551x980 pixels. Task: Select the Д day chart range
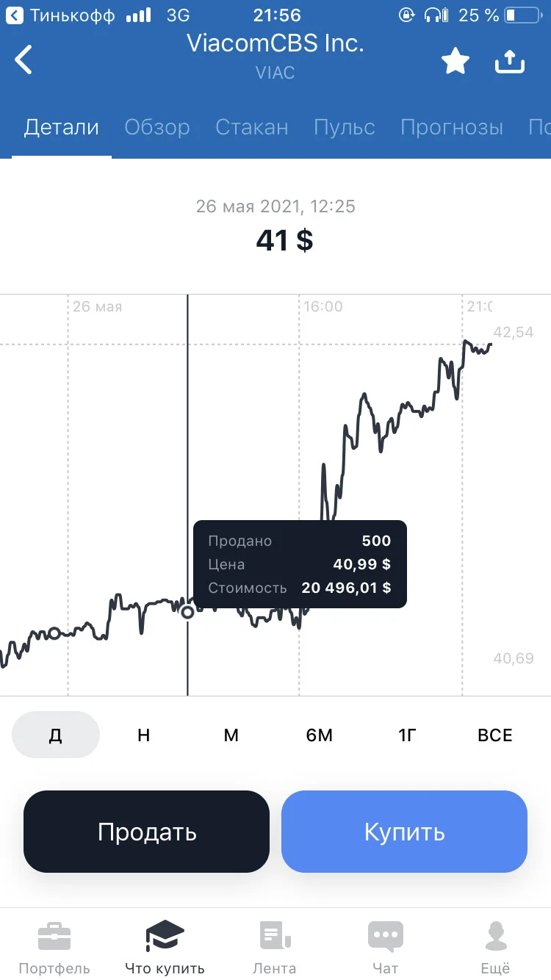[56, 735]
